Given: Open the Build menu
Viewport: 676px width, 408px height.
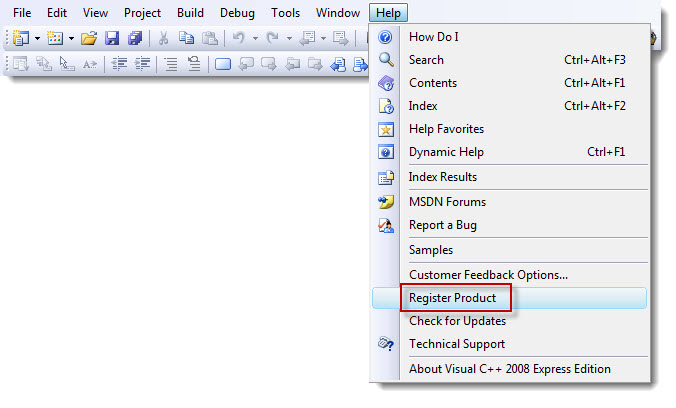Looking at the screenshot, I should [x=190, y=13].
